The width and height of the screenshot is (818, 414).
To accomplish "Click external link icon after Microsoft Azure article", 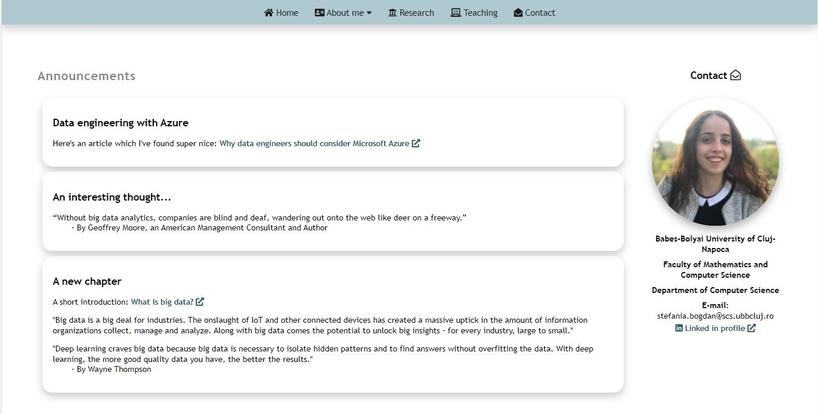I will coord(416,143).
